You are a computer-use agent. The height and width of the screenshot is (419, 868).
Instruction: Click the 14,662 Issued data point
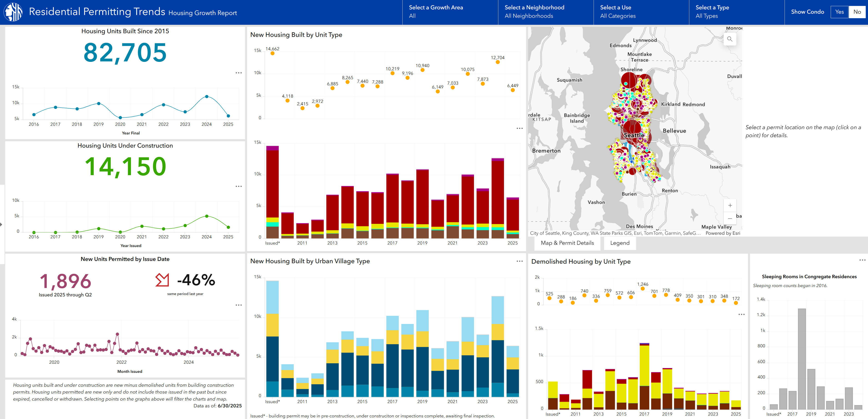pyautogui.click(x=272, y=53)
